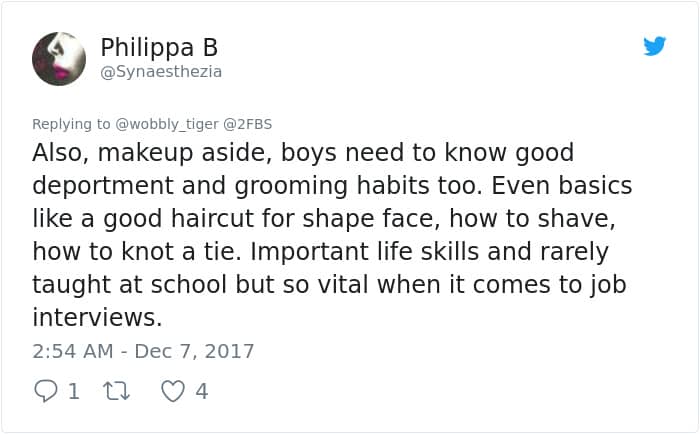
Task: Click the tweet's first line starting 'Also, makeup aside'
Action: click(302, 154)
